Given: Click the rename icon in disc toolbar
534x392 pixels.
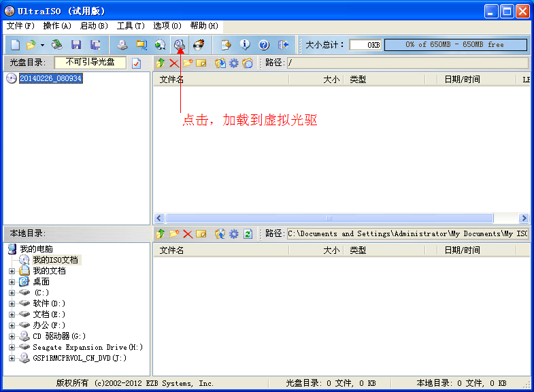Looking at the screenshot, I should pos(201,63).
